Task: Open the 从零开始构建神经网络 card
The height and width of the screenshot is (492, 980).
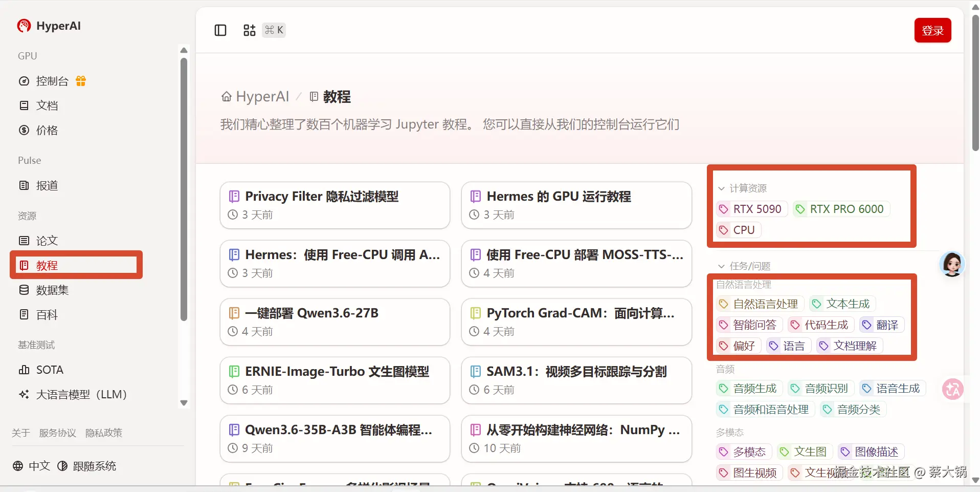Action: click(576, 439)
